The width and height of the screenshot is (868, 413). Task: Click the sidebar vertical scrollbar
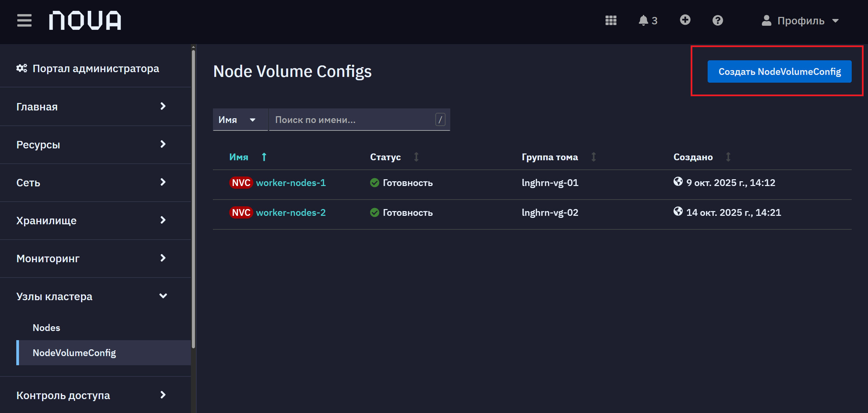pyautogui.click(x=193, y=199)
